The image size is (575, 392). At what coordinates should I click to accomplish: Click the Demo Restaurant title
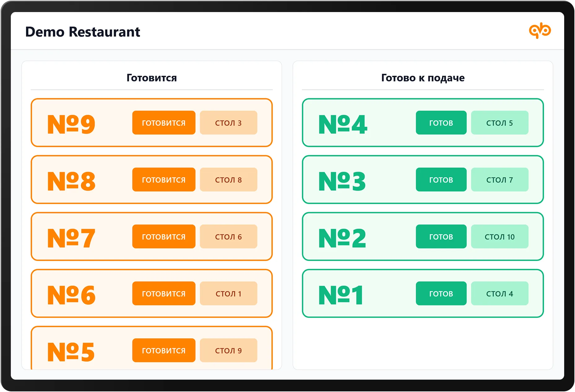click(83, 32)
